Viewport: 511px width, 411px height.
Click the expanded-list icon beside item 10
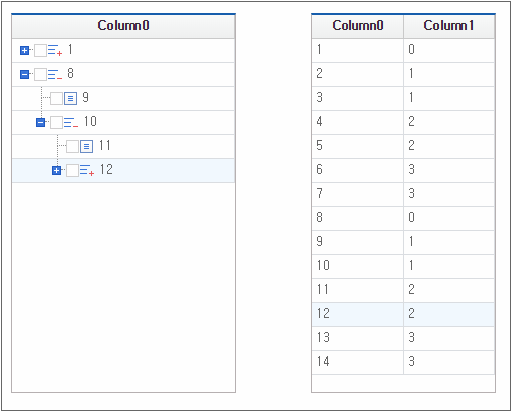pos(71,122)
